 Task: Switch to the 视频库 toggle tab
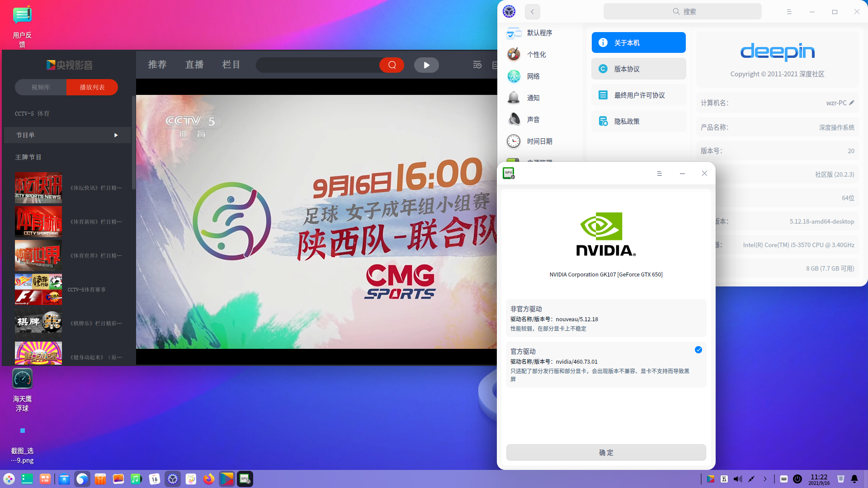coord(41,87)
